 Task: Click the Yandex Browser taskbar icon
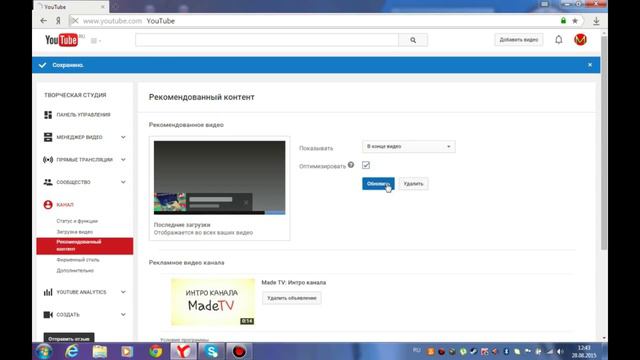point(183,351)
